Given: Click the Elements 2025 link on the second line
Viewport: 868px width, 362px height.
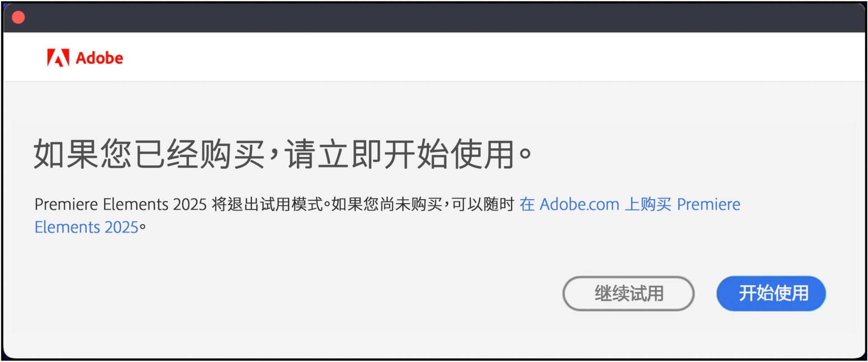Looking at the screenshot, I should pos(86,227).
